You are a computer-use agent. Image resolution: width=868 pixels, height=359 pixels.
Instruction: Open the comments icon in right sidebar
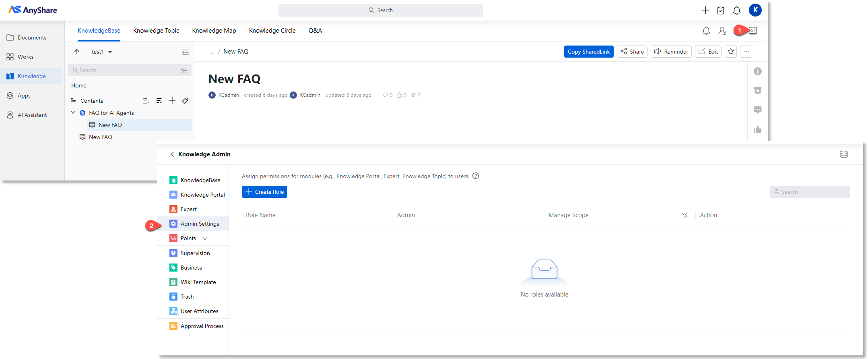coord(757,110)
